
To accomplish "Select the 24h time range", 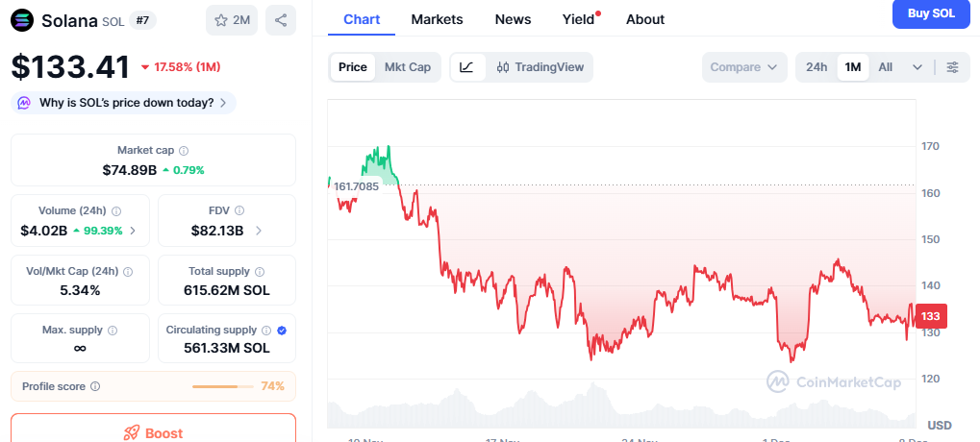I will click(817, 67).
